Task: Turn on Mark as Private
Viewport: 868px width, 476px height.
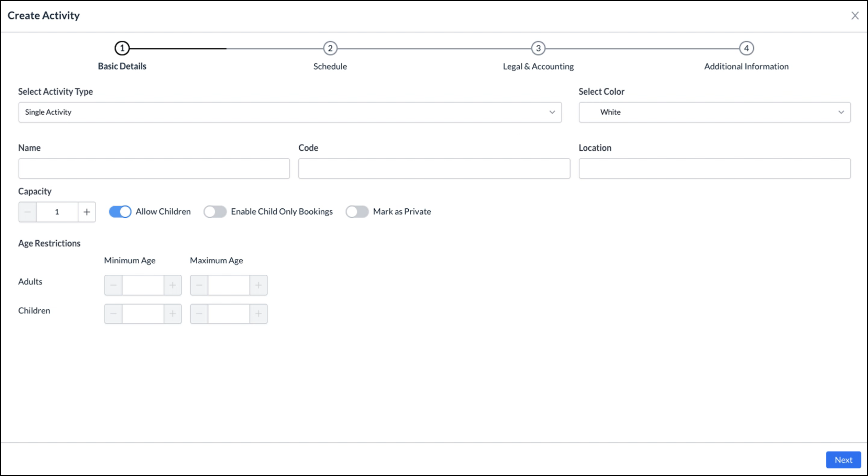Action: tap(357, 211)
